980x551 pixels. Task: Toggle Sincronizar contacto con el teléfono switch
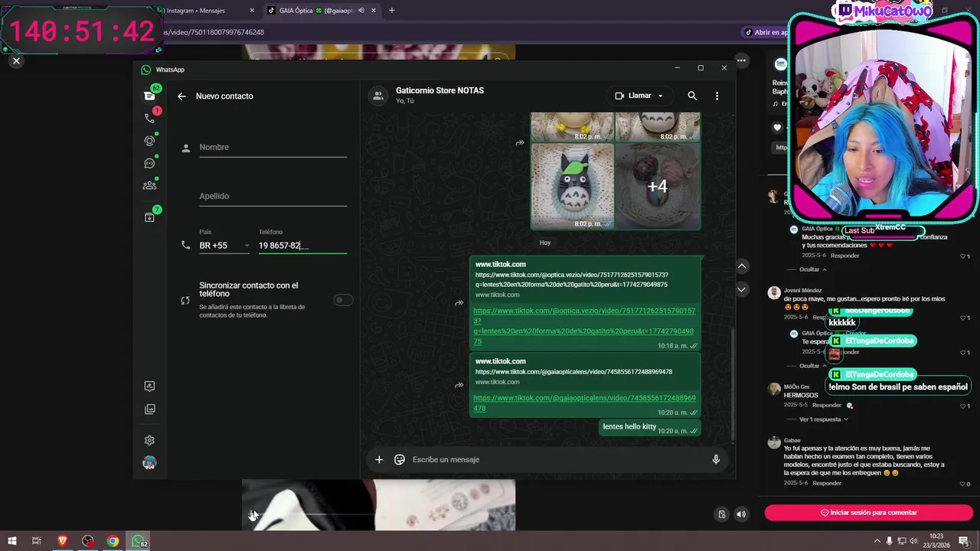343,300
